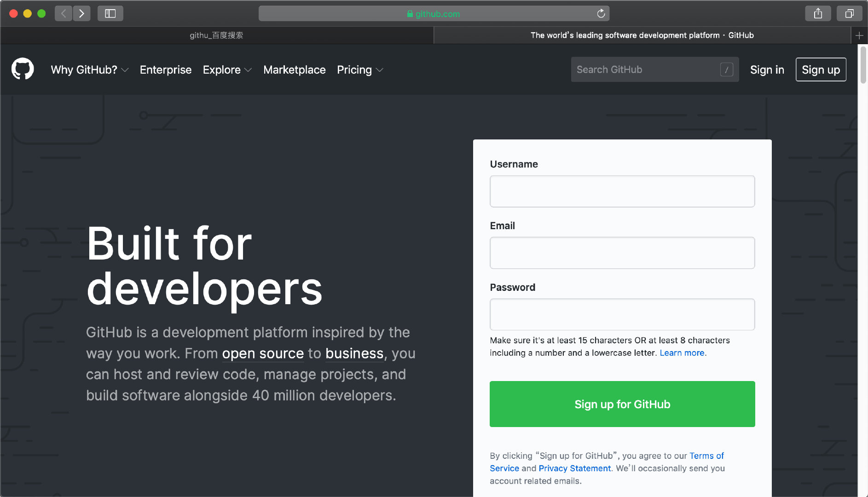Click the slash shortcut icon in search

727,69
